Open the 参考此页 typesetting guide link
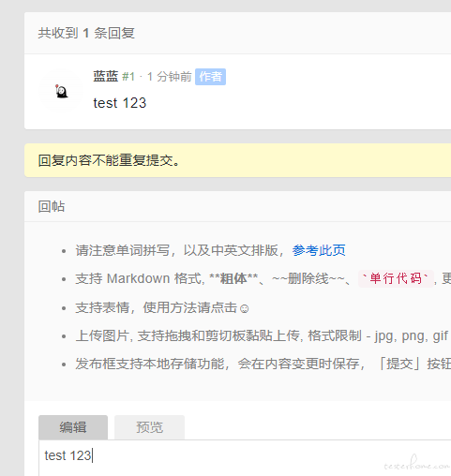Screen dimensions: 451x476 (319, 250)
